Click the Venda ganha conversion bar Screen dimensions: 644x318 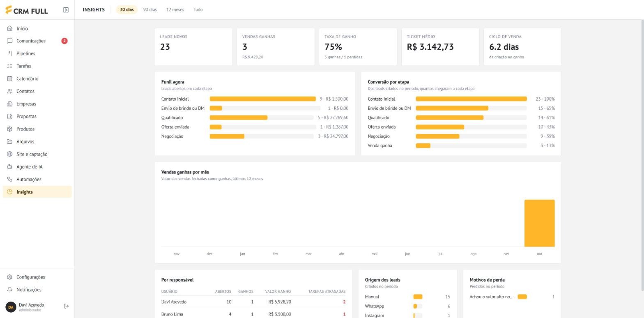pos(423,146)
